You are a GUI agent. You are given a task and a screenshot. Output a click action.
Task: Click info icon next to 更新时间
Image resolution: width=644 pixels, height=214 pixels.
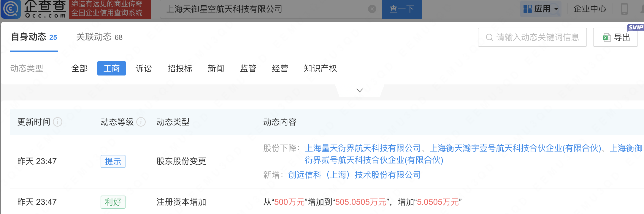[58, 122]
